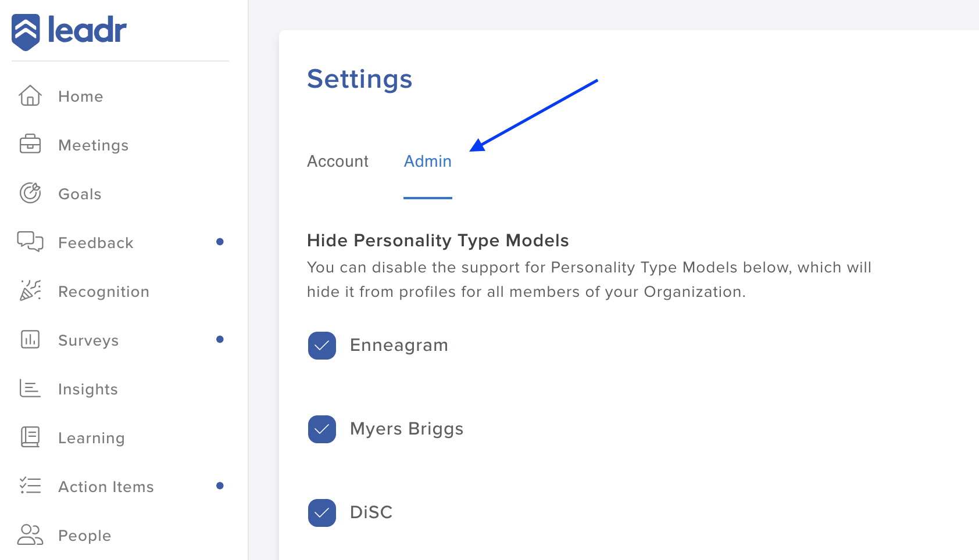979x560 pixels.
Task: Click the notification dot next to Surveys
Action: (x=220, y=340)
